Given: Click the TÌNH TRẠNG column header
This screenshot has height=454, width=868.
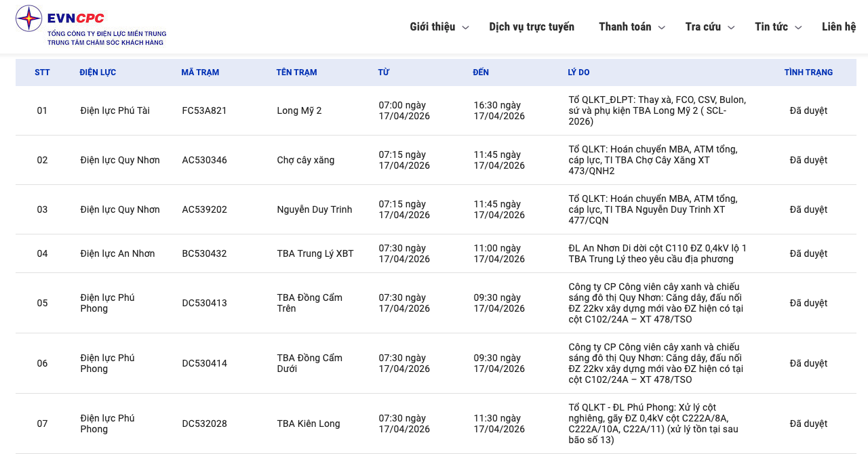Looking at the screenshot, I should [x=808, y=73].
